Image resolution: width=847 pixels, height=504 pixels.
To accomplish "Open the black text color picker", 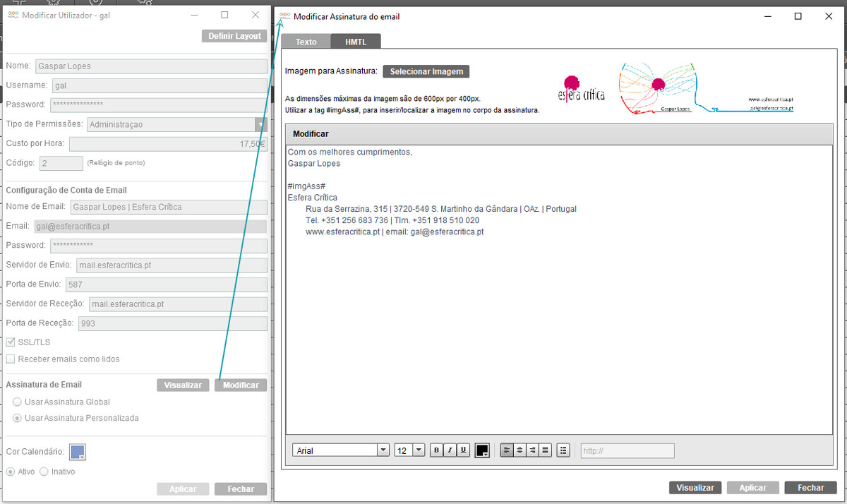I will tap(483, 451).
